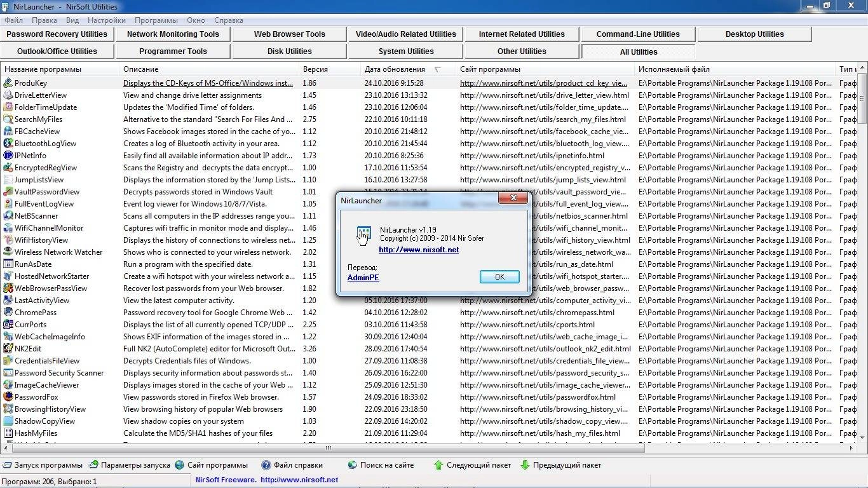
Task: Click the DriveLetterView program icon
Action: 8,95
